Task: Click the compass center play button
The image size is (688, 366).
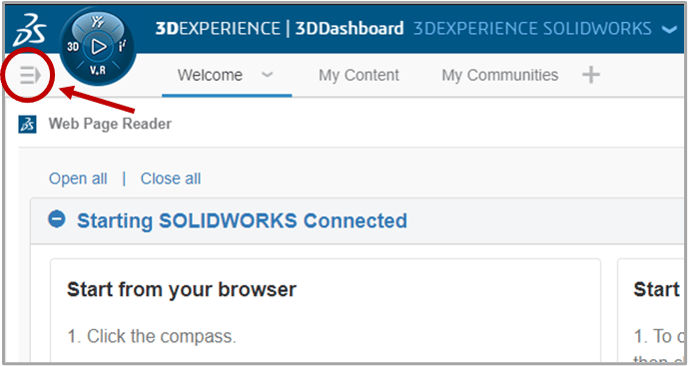Action: [98, 47]
